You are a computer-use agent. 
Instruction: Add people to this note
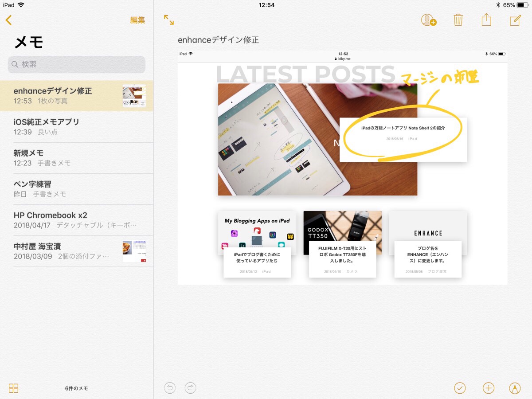tap(429, 20)
